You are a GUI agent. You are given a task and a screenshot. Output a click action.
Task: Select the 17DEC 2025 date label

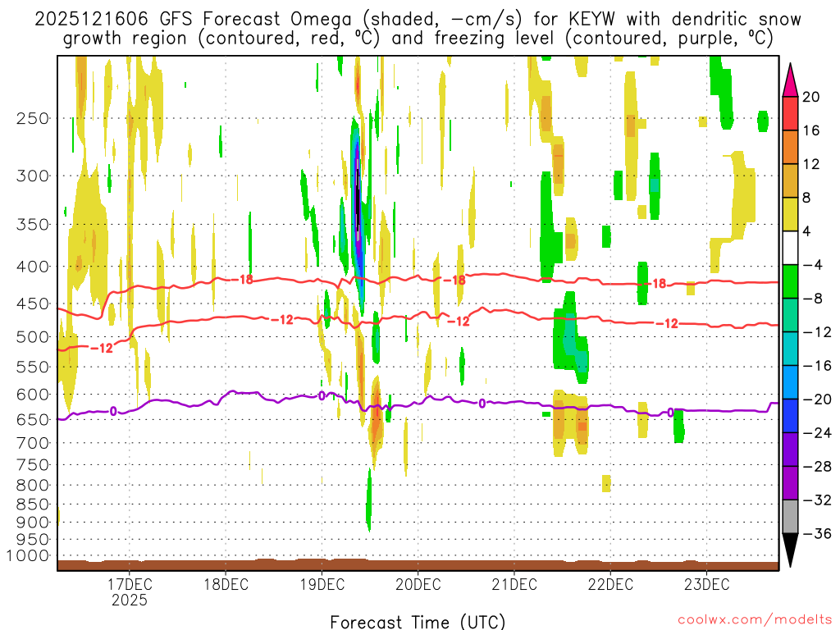coord(130,591)
